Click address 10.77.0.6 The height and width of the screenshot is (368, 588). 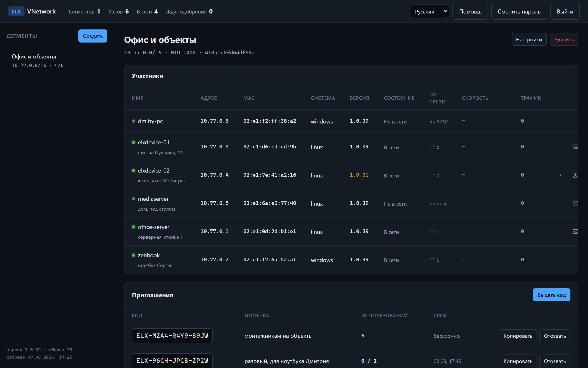214,121
